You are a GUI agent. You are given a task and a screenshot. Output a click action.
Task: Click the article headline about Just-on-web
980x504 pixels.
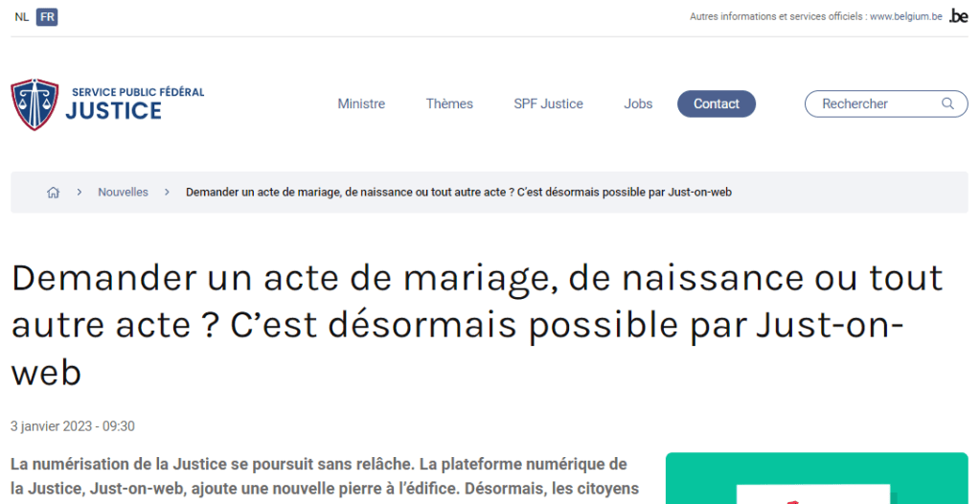476,325
